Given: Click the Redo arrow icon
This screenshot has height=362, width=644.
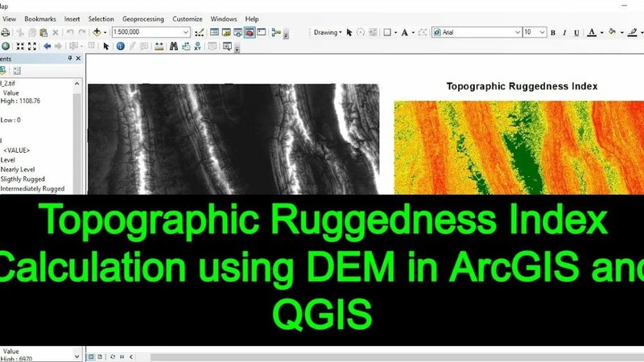Looking at the screenshot, I should pyautogui.click(x=82, y=32).
